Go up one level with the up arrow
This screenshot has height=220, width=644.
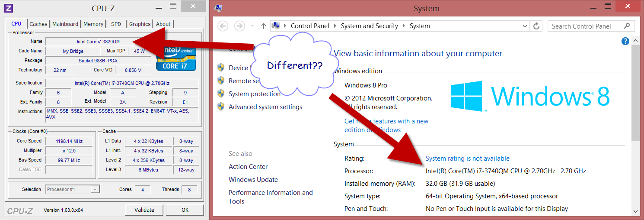point(263,26)
